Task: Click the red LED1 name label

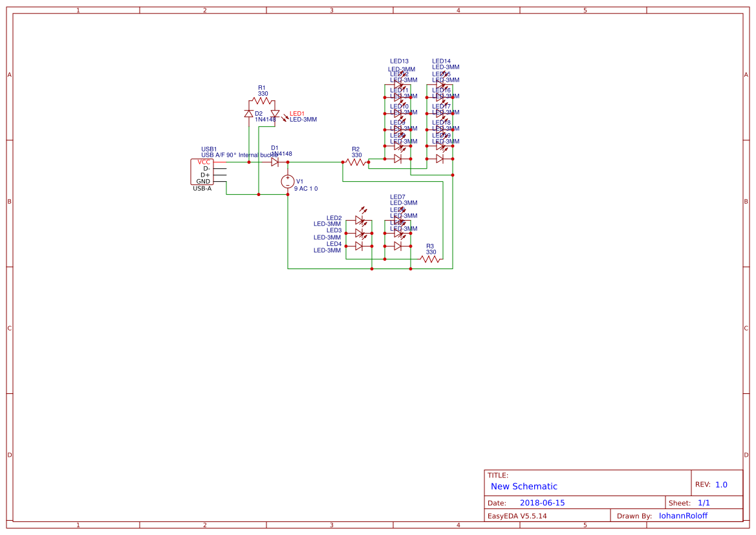Action: pyautogui.click(x=297, y=113)
